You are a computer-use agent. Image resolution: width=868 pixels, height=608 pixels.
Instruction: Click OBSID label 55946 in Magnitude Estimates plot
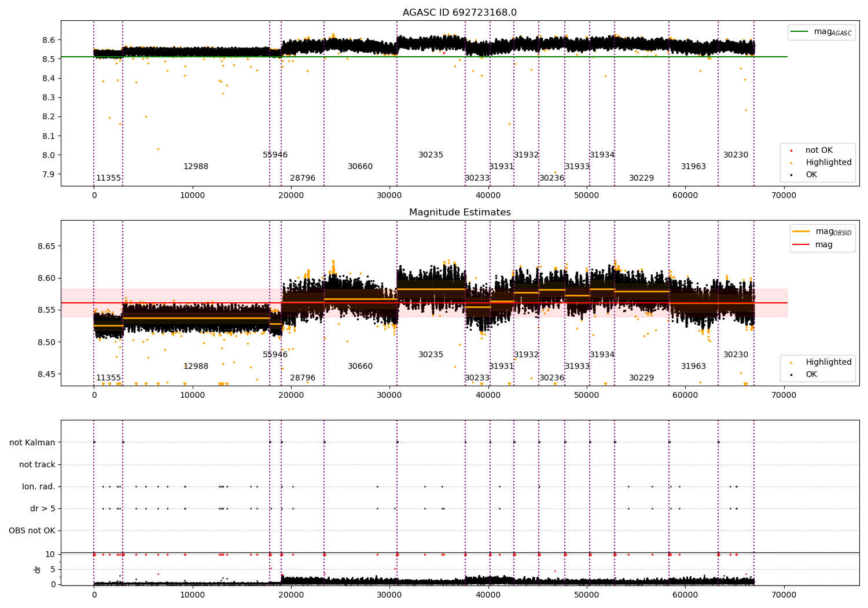click(275, 355)
